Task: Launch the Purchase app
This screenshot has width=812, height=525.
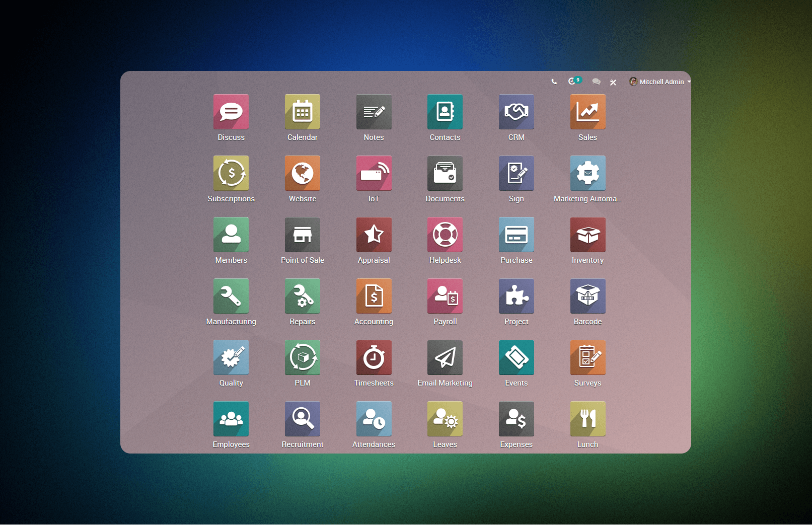Action: (516, 235)
